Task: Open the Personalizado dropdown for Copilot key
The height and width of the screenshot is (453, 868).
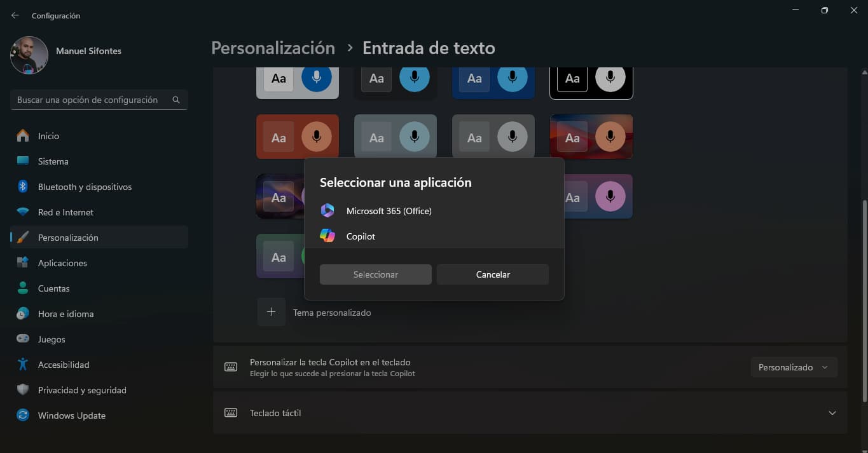Action: click(794, 367)
